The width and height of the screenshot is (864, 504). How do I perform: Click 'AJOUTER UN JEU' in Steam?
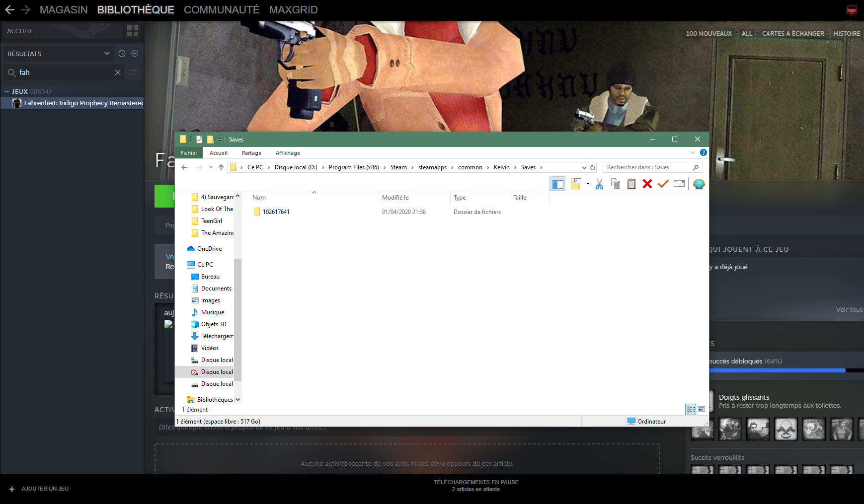[x=39, y=489]
